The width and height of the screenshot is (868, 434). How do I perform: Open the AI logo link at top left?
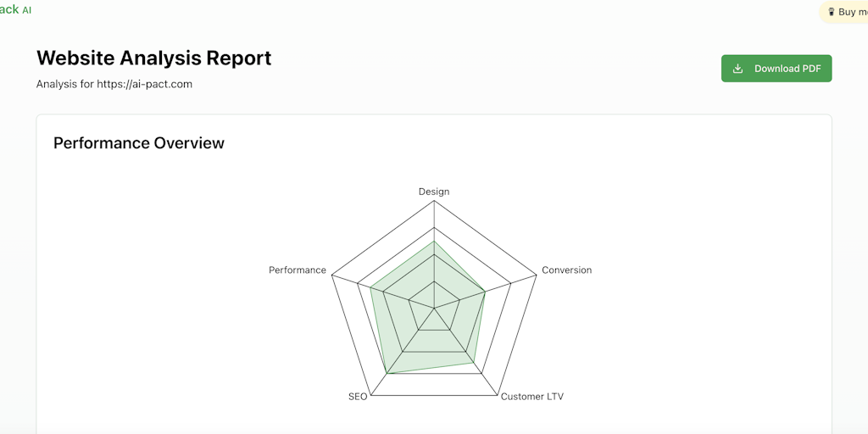[15, 9]
